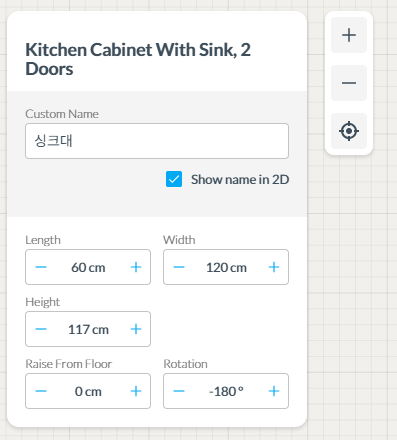
Task: Uncheck the Show name in 2D checkbox
Action: [174, 179]
